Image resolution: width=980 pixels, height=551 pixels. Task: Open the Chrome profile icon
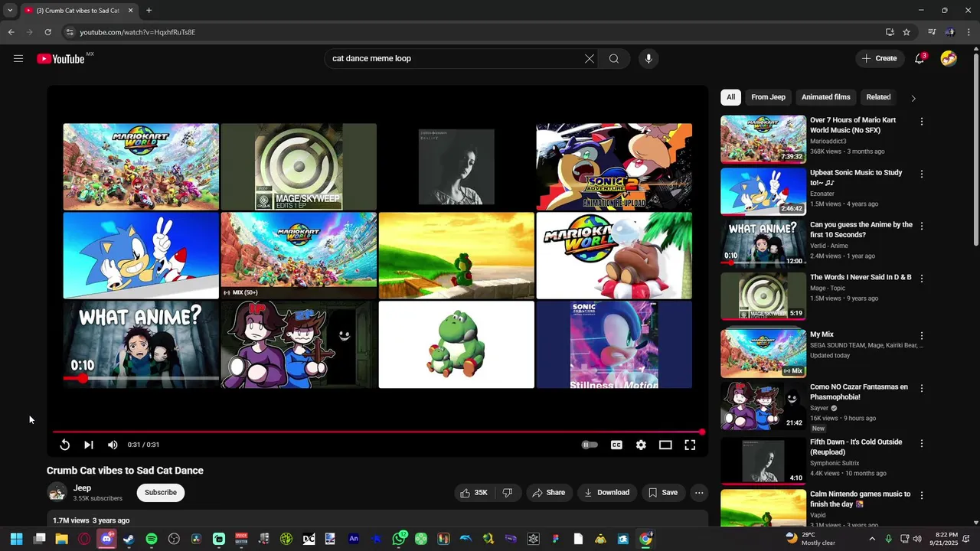click(x=949, y=32)
